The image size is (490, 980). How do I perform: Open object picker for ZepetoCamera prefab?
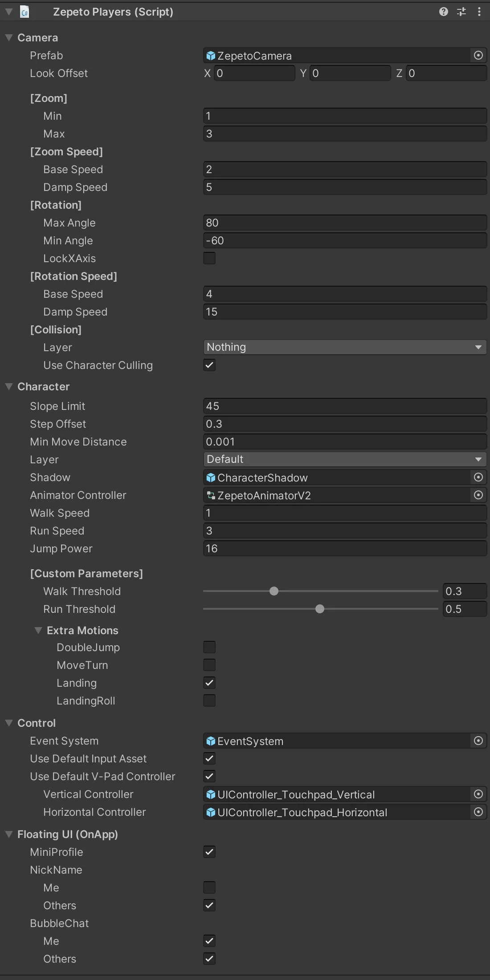pyautogui.click(x=478, y=55)
